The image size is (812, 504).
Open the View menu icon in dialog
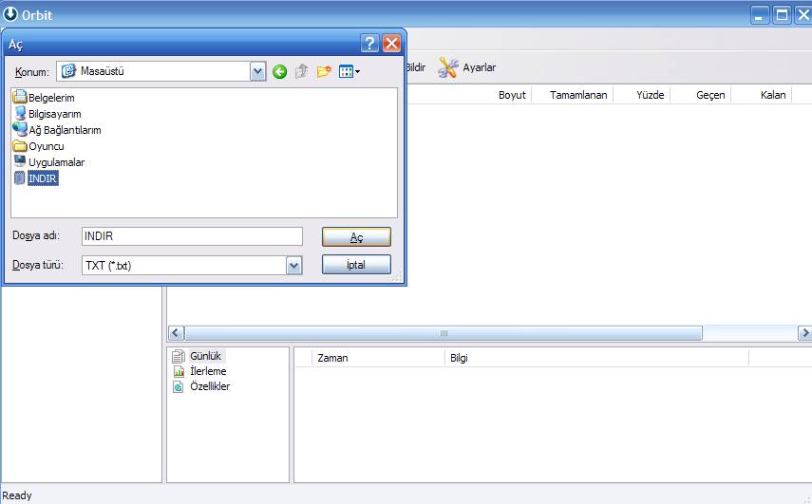(x=349, y=71)
